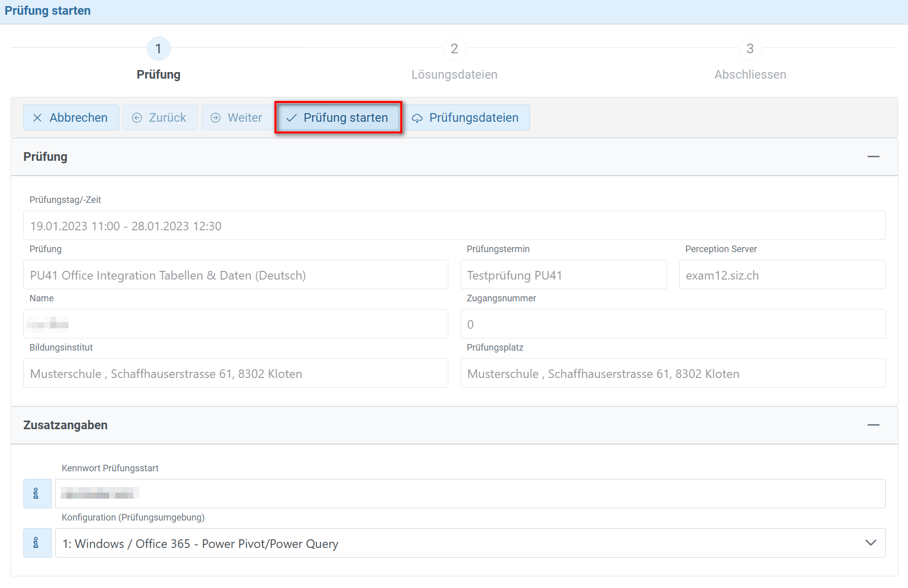Image resolution: width=908 pixels, height=588 pixels.
Task: Click the Lösungsdateien step label
Action: click(455, 75)
